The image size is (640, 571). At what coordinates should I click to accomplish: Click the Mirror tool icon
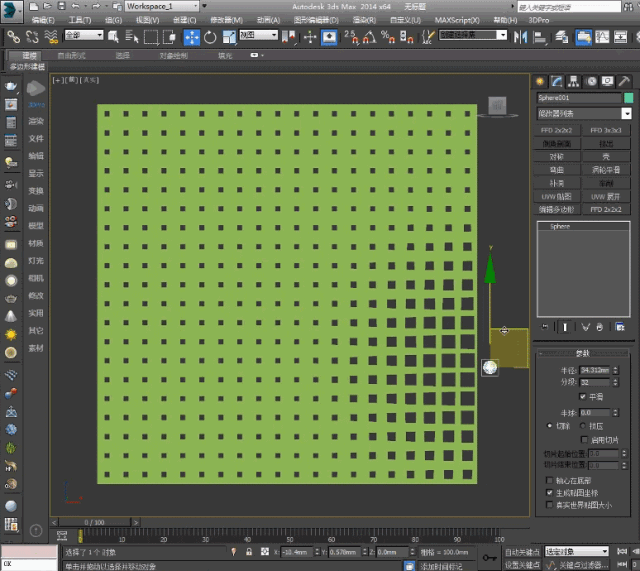pos(520,38)
